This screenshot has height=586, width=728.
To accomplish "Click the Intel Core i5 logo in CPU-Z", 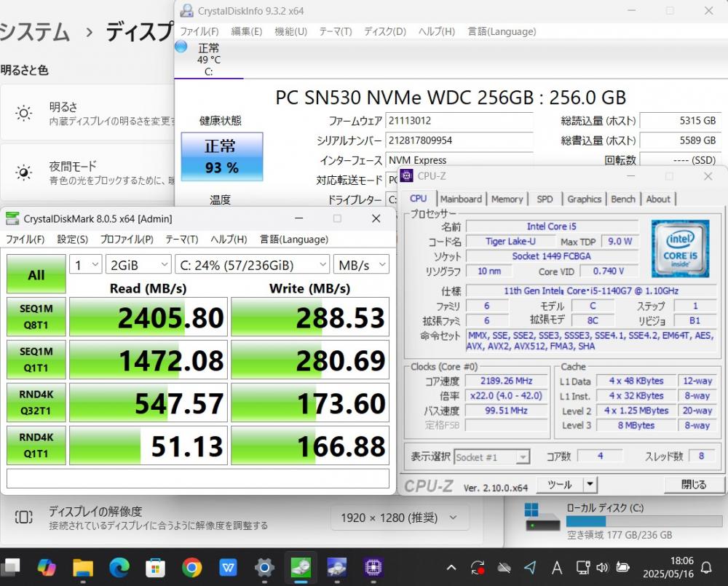I will (x=680, y=248).
